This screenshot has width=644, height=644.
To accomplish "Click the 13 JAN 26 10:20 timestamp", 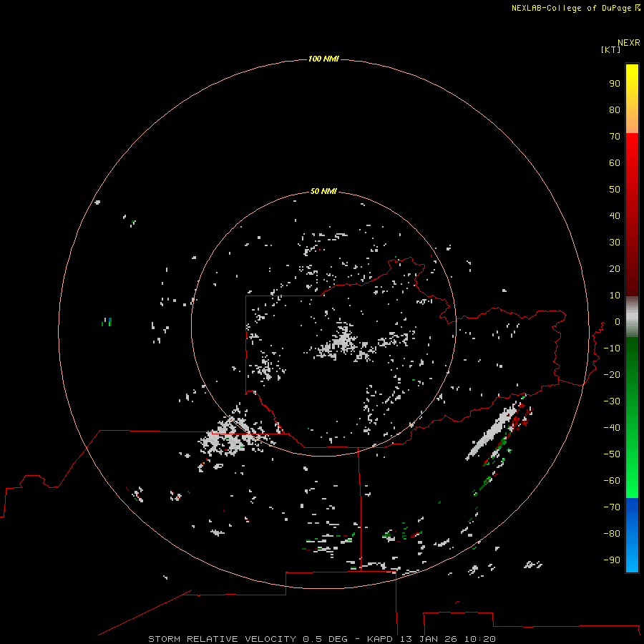I will point(448,639).
